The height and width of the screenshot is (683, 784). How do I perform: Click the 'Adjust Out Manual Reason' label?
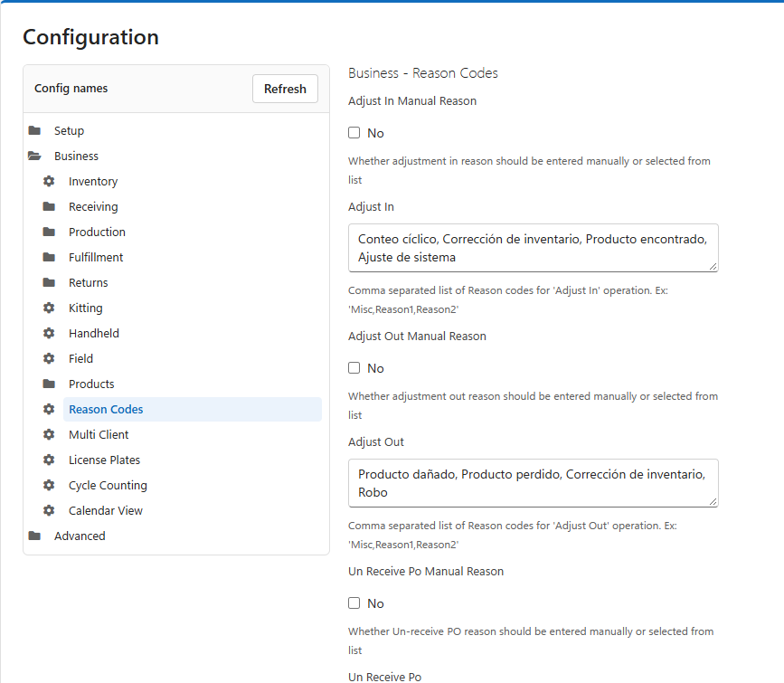417,337
